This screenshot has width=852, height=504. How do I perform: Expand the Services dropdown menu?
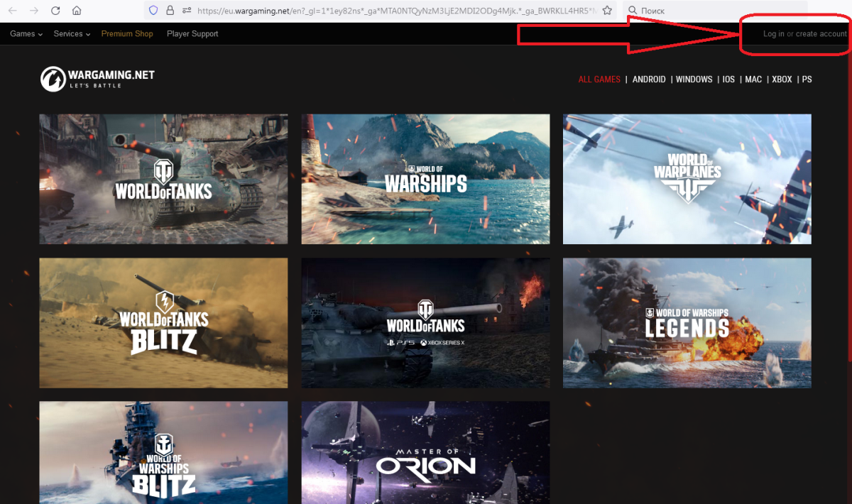(x=72, y=33)
